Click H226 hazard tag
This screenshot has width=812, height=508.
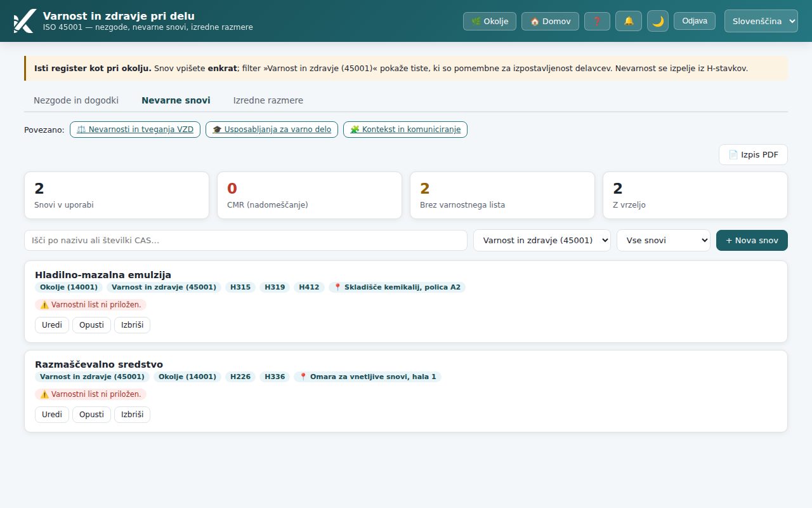coord(240,377)
